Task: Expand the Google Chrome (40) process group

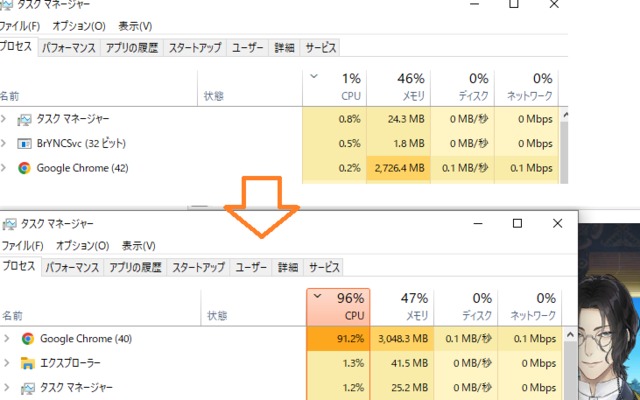Action: [7, 338]
